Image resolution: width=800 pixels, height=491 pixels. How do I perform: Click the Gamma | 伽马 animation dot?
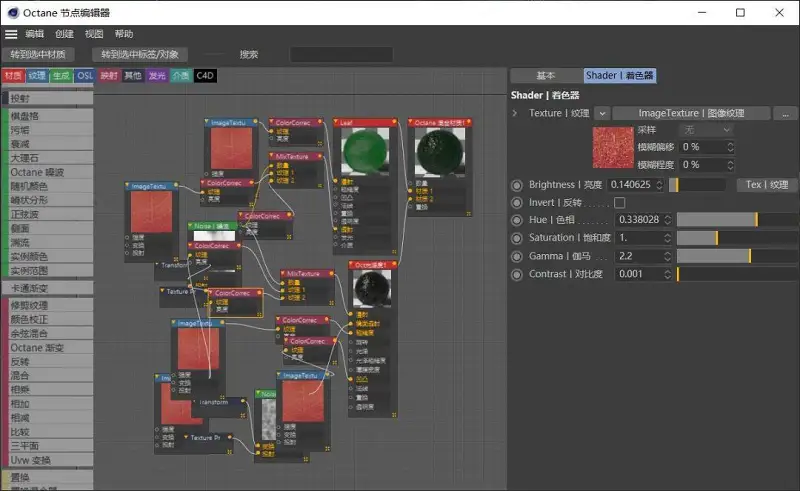(517, 257)
